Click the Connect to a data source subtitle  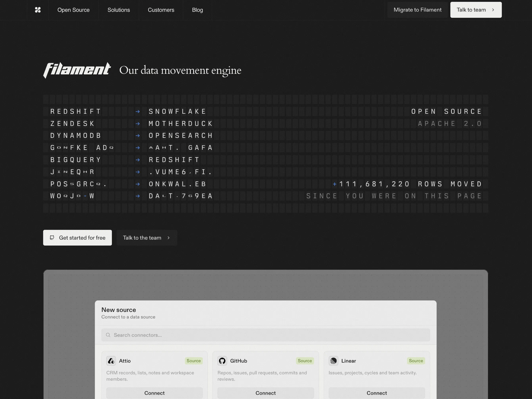[x=128, y=317]
